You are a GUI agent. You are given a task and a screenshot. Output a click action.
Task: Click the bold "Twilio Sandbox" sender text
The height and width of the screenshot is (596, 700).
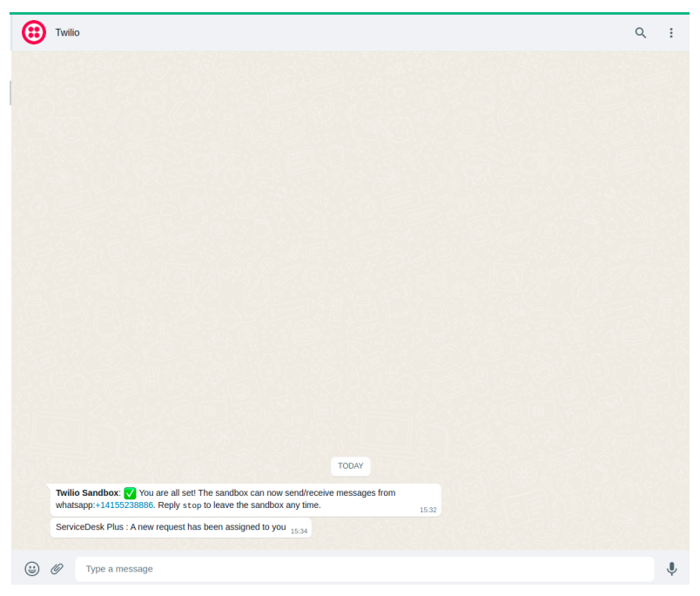point(87,493)
